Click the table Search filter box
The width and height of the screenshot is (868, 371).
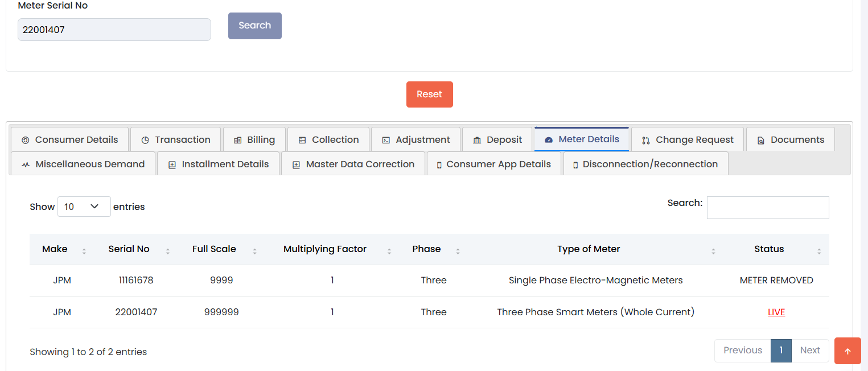(767, 208)
